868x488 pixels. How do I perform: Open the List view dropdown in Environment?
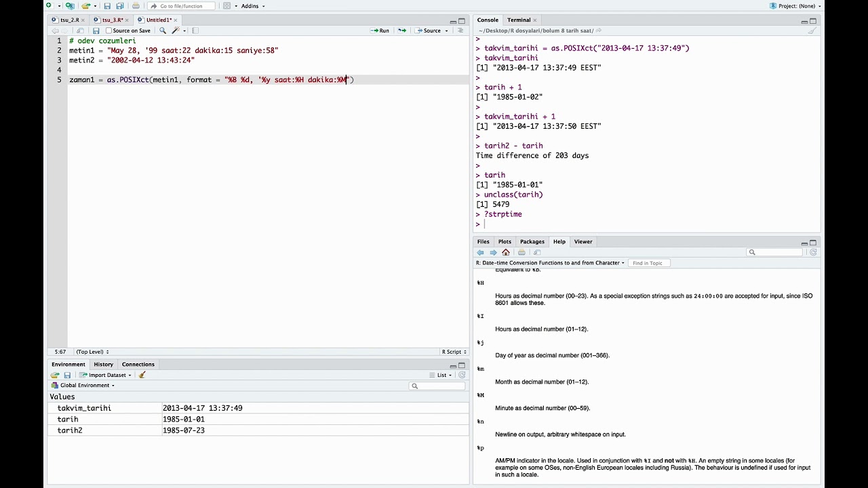pyautogui.click(x=441, y=375)
